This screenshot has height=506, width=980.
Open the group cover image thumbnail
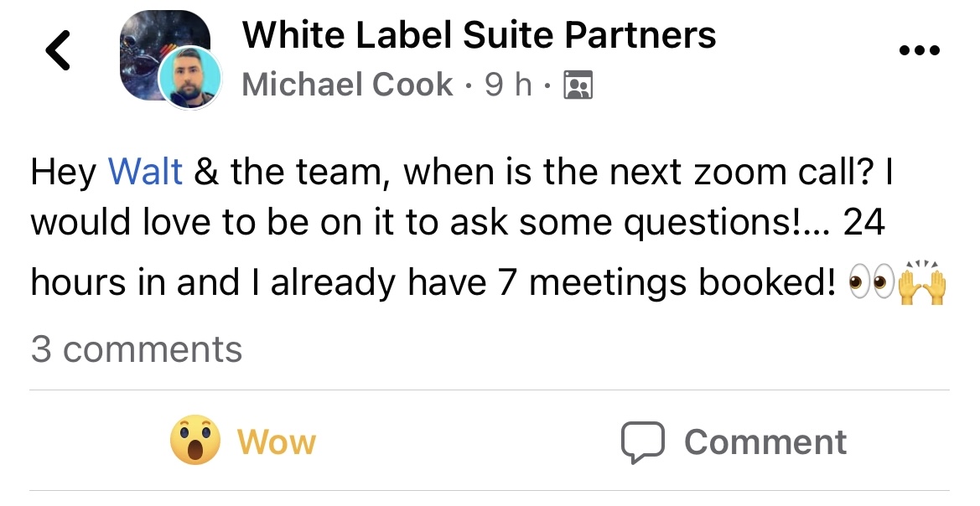click(151, 46)
